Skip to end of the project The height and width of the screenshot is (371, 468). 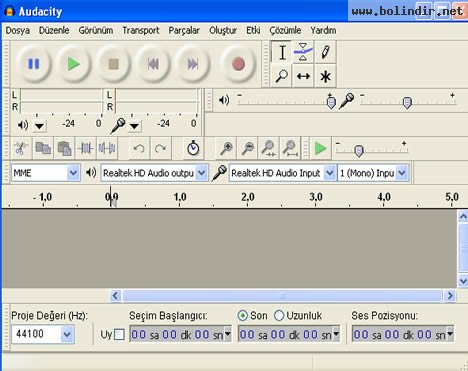(193, 64)
